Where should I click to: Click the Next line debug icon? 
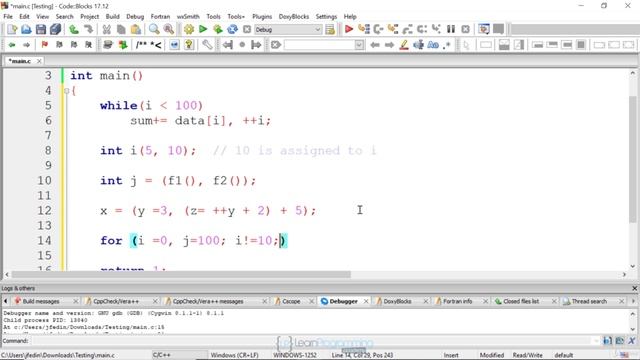point(378,29)
